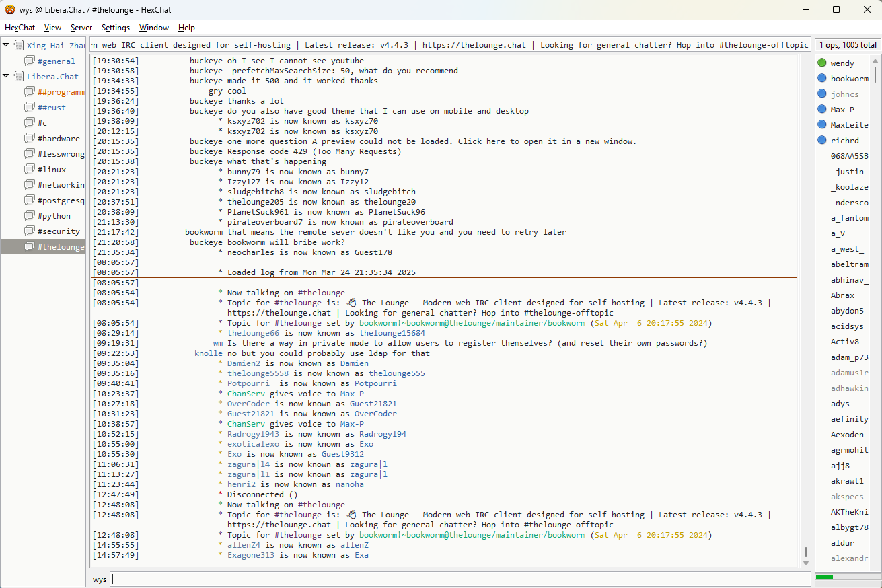Select the #security channel in tree
This screenshot has height=588, width=882.
58,231
